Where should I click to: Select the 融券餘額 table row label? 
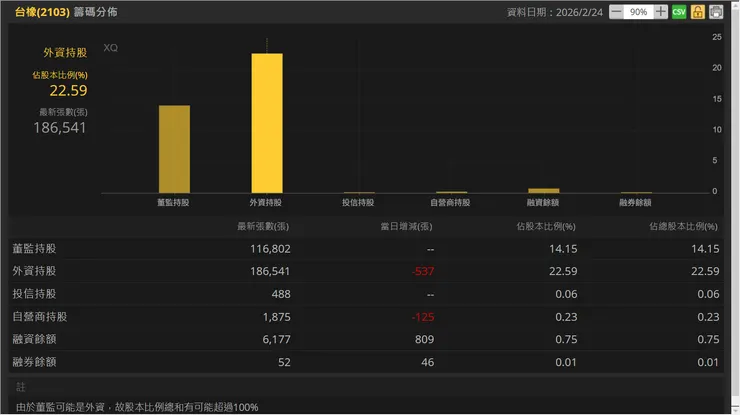coord(34,362)
